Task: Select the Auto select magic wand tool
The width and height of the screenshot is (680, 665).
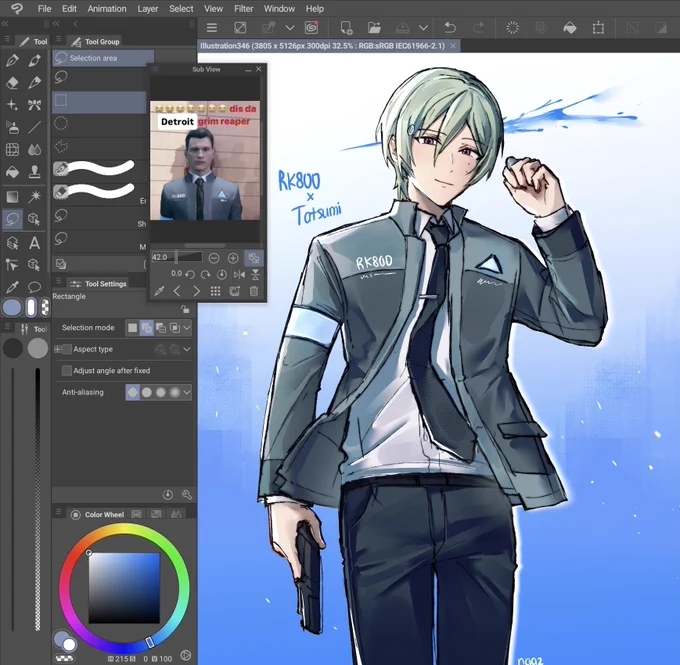Action: pos(34,197)
